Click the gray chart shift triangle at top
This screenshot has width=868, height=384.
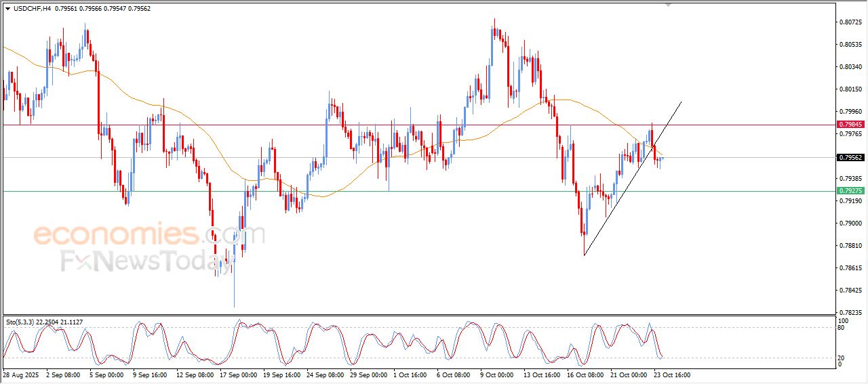click(x=669, y=5)
